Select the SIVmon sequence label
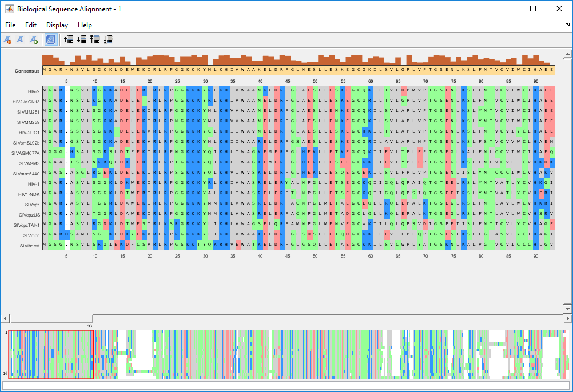Viewport: 573px width, 392px height. coord(31,236)
